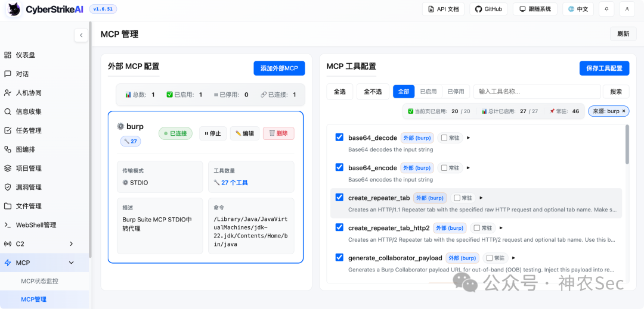Expand details arrow for base64_encode

pyautogui.click(x=468, y=168)
